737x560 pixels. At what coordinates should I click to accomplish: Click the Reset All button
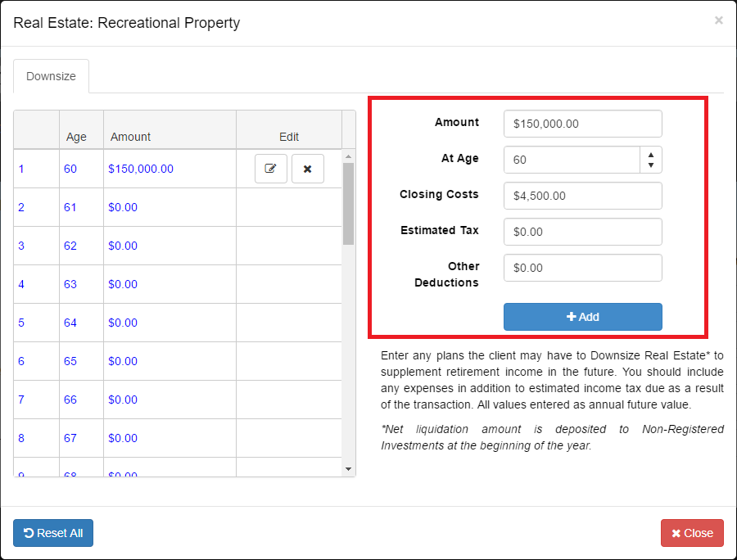(x=53, y=533)
